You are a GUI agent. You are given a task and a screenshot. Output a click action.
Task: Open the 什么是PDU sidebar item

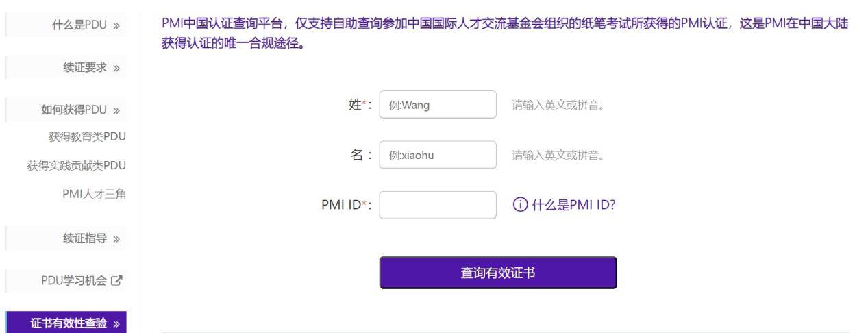(x=66, y=25)
